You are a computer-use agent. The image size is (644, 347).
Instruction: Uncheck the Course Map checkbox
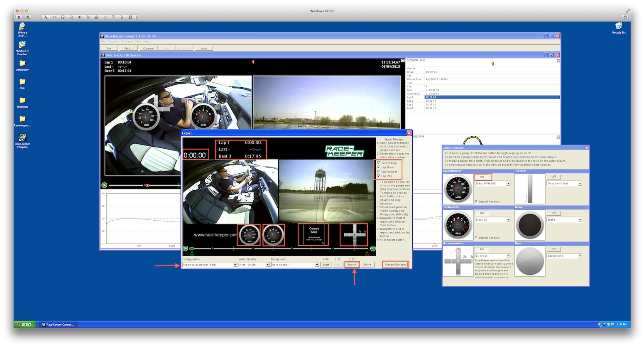click(x=378, y=163)
